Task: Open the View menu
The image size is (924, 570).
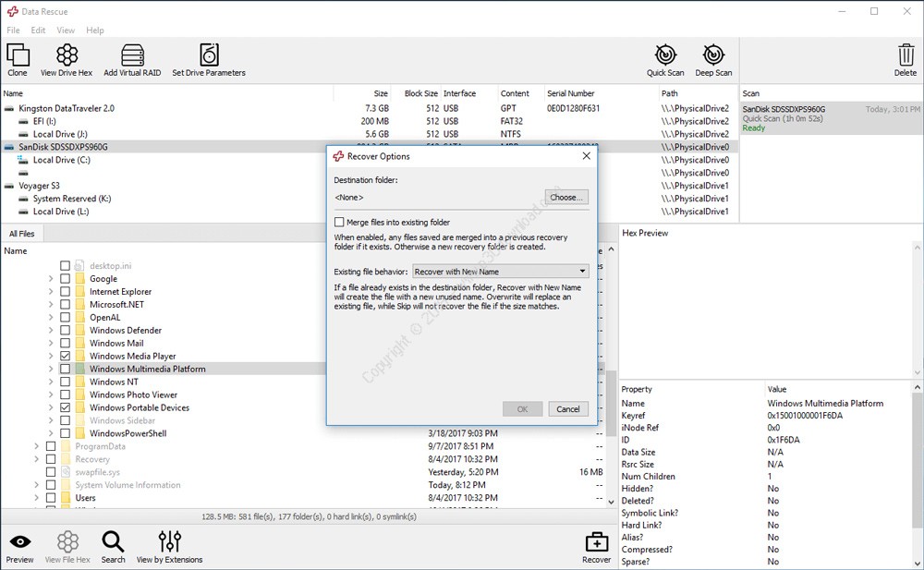Action: click(x=66, y=30)
